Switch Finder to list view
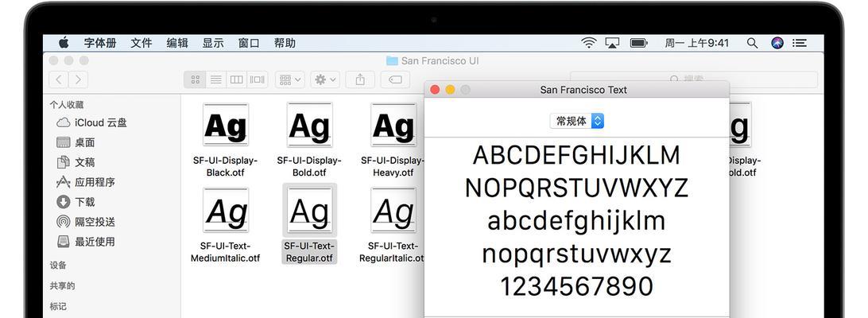The image size is (868, 318). [x=216, y=79]
